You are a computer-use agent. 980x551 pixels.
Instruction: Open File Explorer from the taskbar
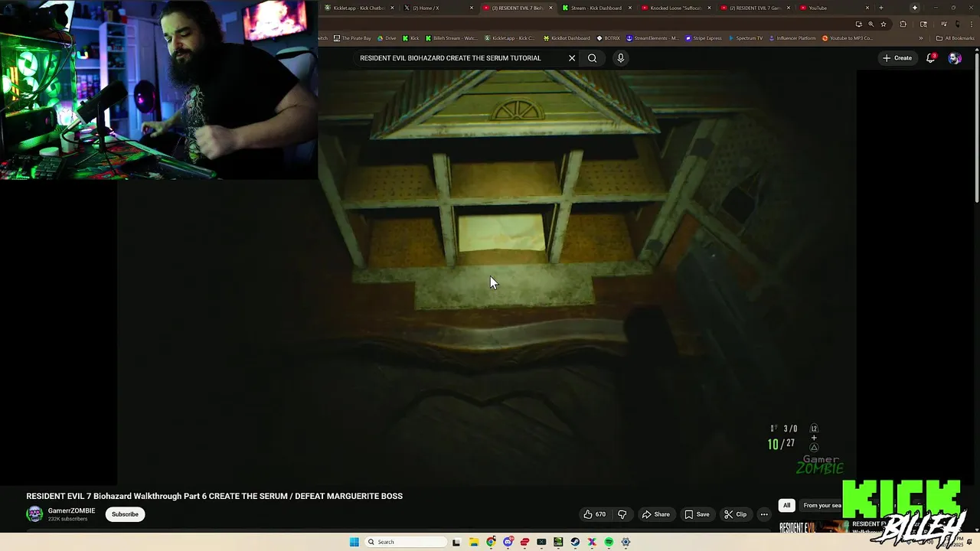coord(474,542)
